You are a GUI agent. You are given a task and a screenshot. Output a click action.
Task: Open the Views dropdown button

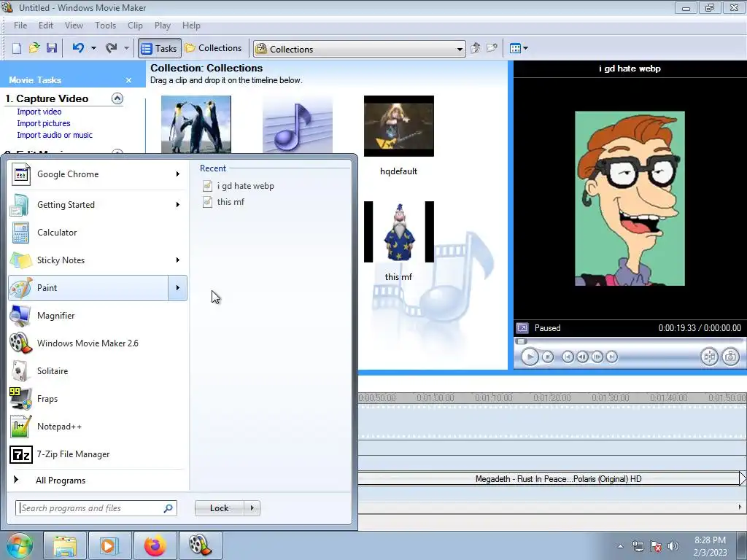click(x=519, y=48)
